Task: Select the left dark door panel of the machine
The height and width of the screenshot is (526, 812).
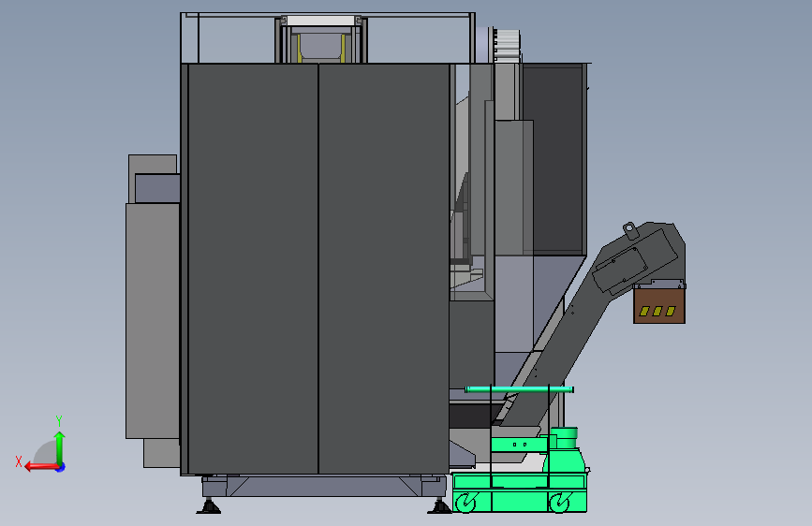Action: click(x=253, y=269)
